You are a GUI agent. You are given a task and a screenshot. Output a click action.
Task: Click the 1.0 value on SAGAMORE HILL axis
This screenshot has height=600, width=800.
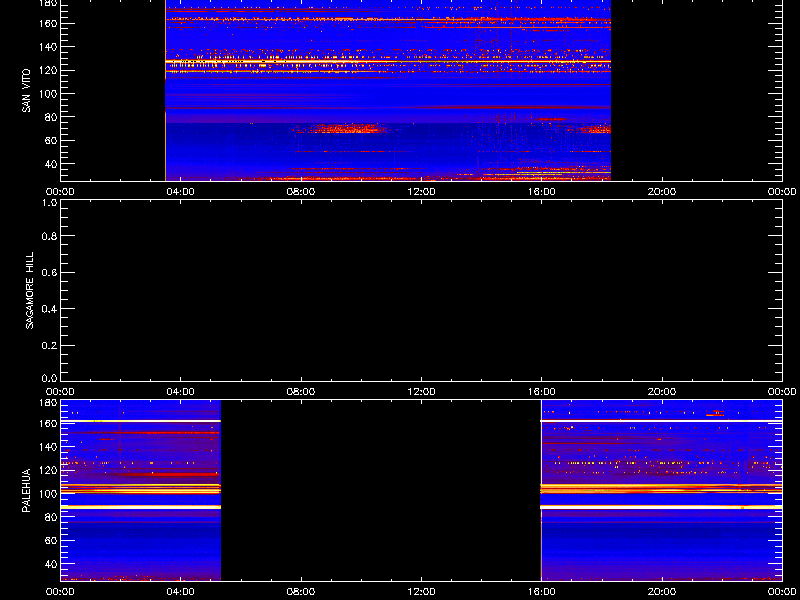[x=49, y=203]
